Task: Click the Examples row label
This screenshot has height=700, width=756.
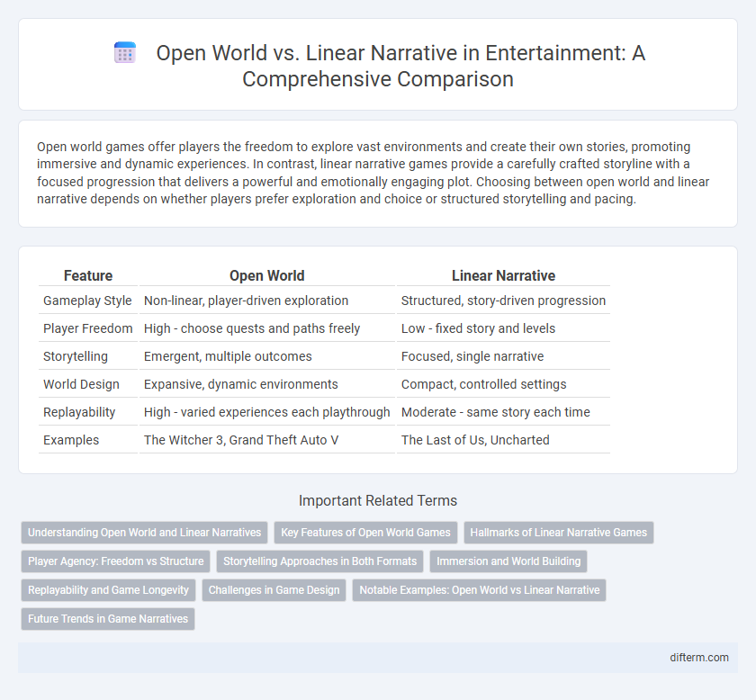Action: pyautogui.click(x=71, y=440)
